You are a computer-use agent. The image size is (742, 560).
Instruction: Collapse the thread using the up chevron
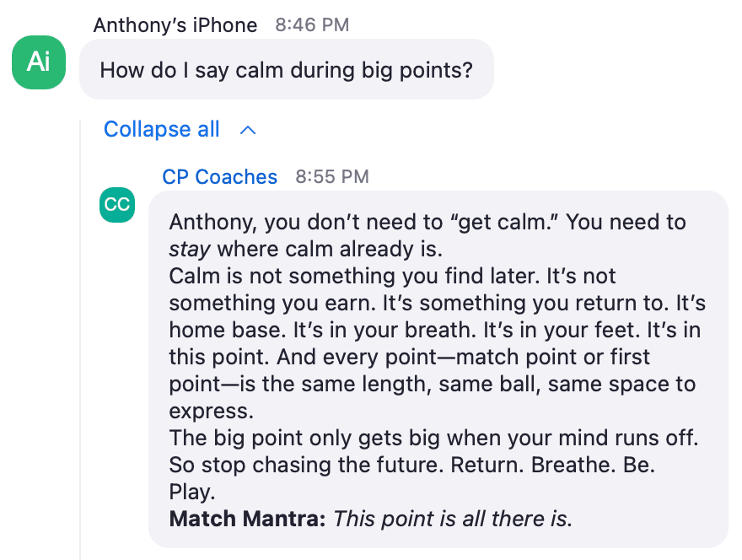point(248,130)
